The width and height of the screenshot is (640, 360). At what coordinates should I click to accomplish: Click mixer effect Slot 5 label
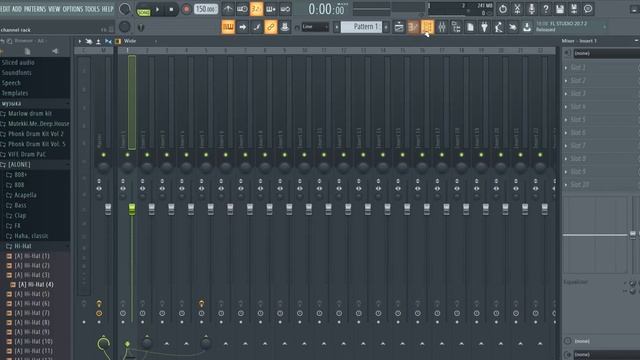coord(578,120)
